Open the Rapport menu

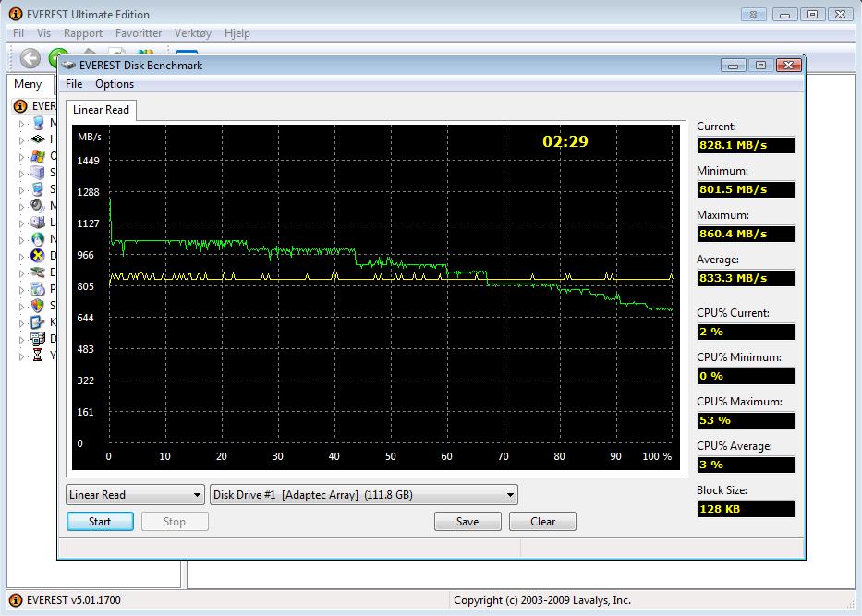tap(83, 33)
